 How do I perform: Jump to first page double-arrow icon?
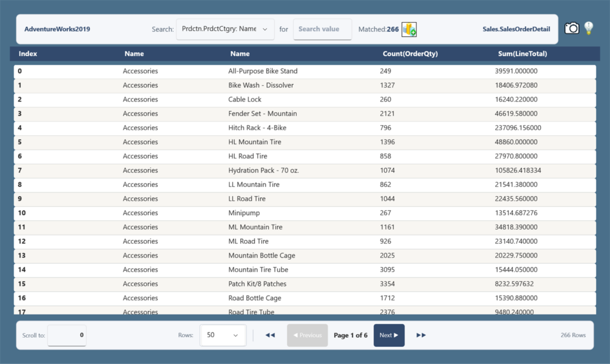pos(270,335)
